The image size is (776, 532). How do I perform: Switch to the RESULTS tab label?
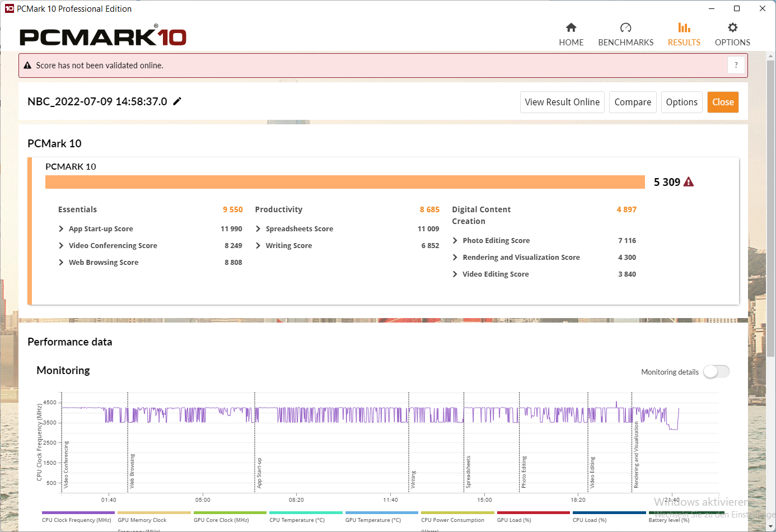(x=684, y=43)
